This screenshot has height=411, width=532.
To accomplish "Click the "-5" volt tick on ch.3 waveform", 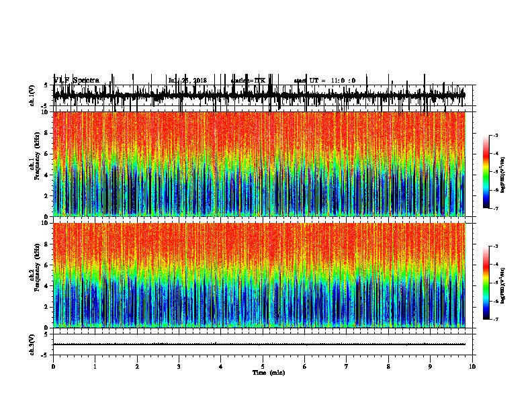I will 44,355.
